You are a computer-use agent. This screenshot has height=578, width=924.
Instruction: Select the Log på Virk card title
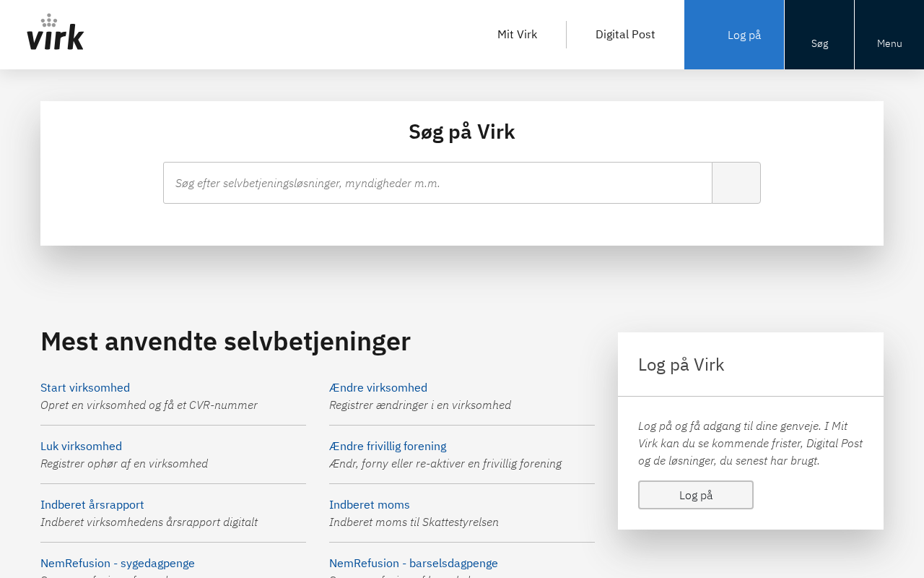tap(681, 364)
